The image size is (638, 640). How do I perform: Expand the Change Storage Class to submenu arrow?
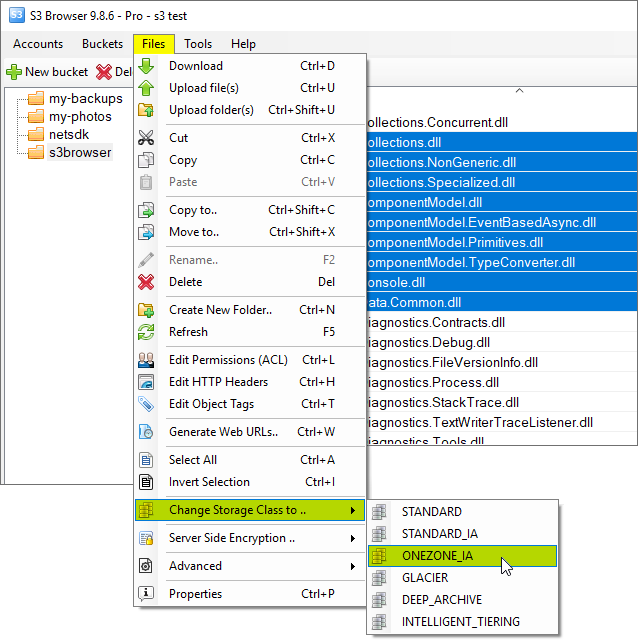coord(353,510)
